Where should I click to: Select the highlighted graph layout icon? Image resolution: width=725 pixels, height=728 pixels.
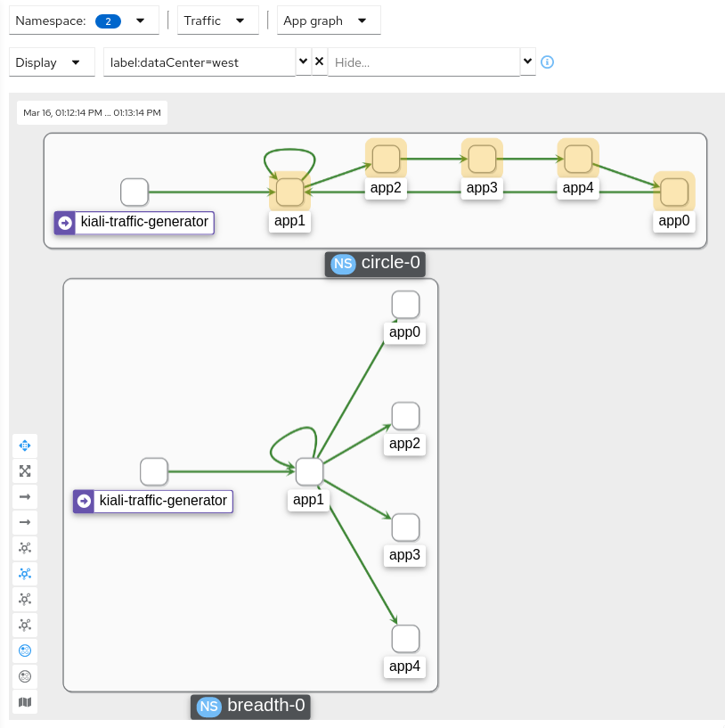click(24, 573)
